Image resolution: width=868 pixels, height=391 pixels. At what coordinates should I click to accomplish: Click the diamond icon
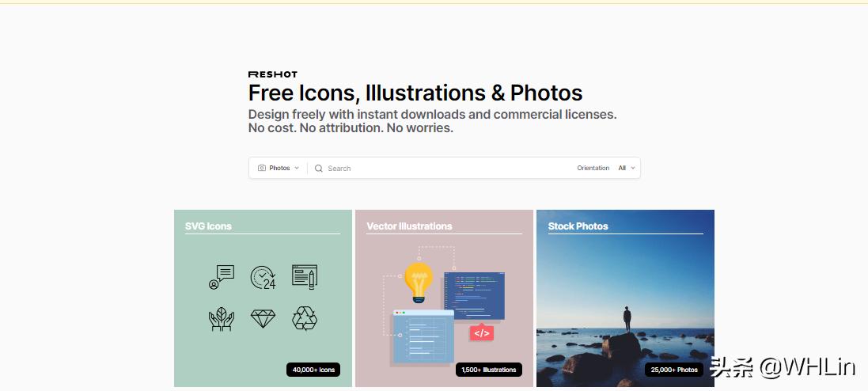(263, 318)
